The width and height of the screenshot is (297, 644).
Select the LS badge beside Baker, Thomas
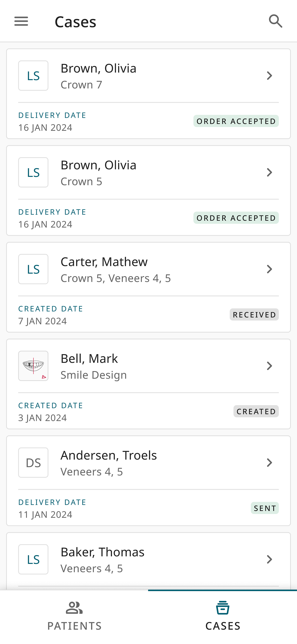point(33,559)
